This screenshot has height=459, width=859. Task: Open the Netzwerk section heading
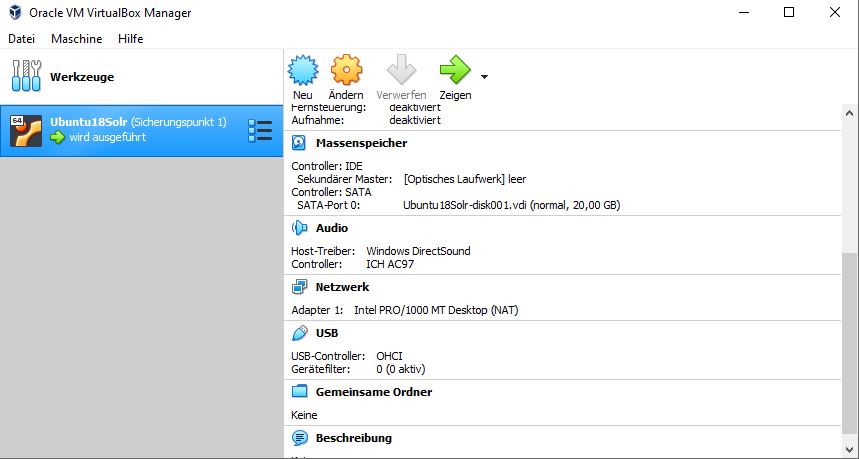click(342, 287)
